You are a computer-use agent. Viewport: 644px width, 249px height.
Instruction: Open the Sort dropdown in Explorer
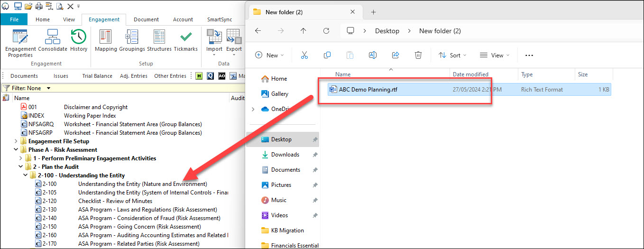(452, 55)
